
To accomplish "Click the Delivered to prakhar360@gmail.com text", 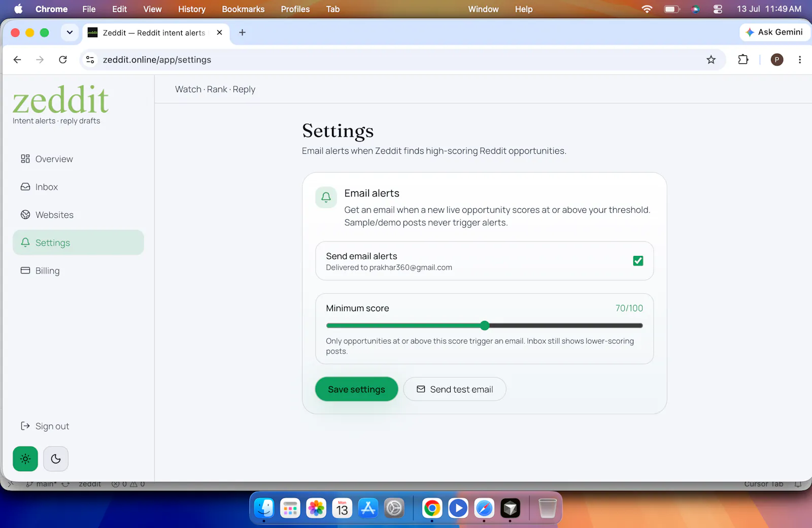I will click(x=389, y=268).
